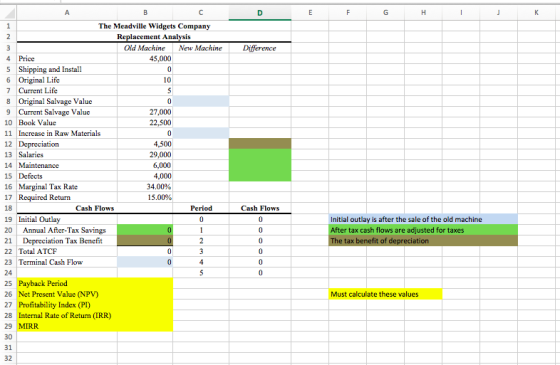Select the New Machine Price cell
Viewport: 560px width, 365px height.
pos(200,59)
